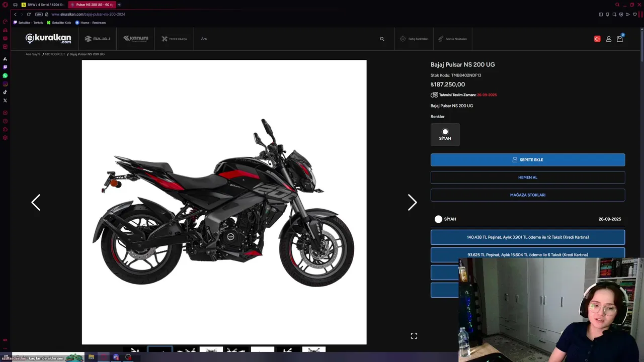Open Twitch in Opera sidebar
Viewport: 644px width, 362px height.
point(5,67)
